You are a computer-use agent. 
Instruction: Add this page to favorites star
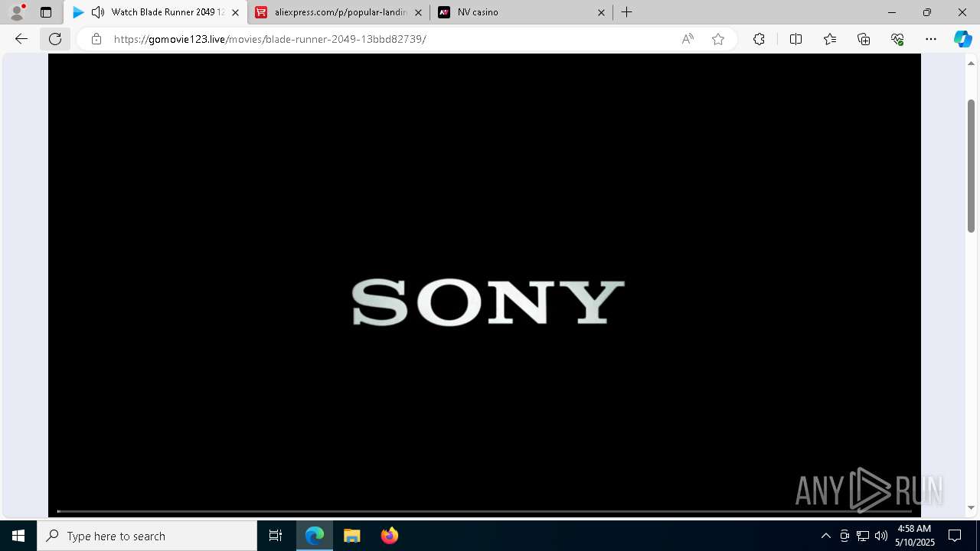click(x=718, y=39)
